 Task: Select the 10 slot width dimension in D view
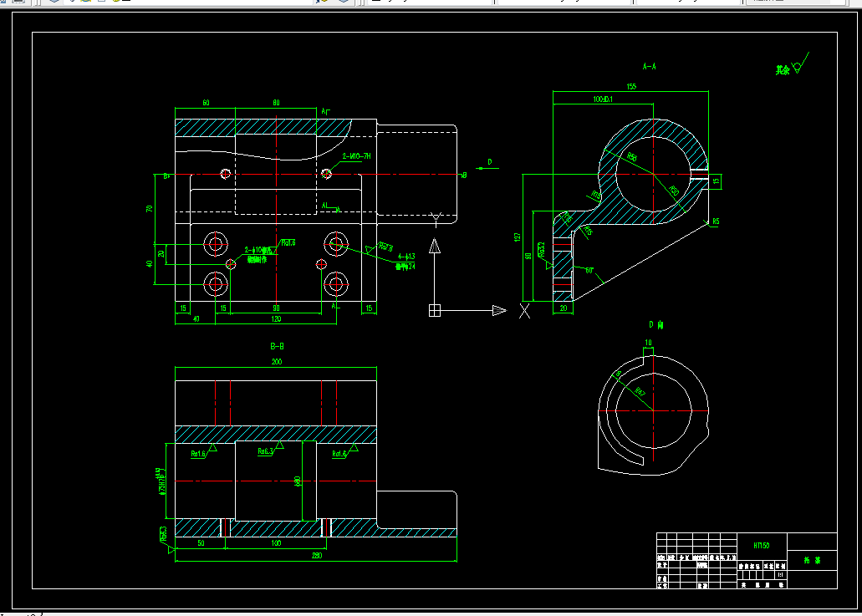tap(648, 343)
